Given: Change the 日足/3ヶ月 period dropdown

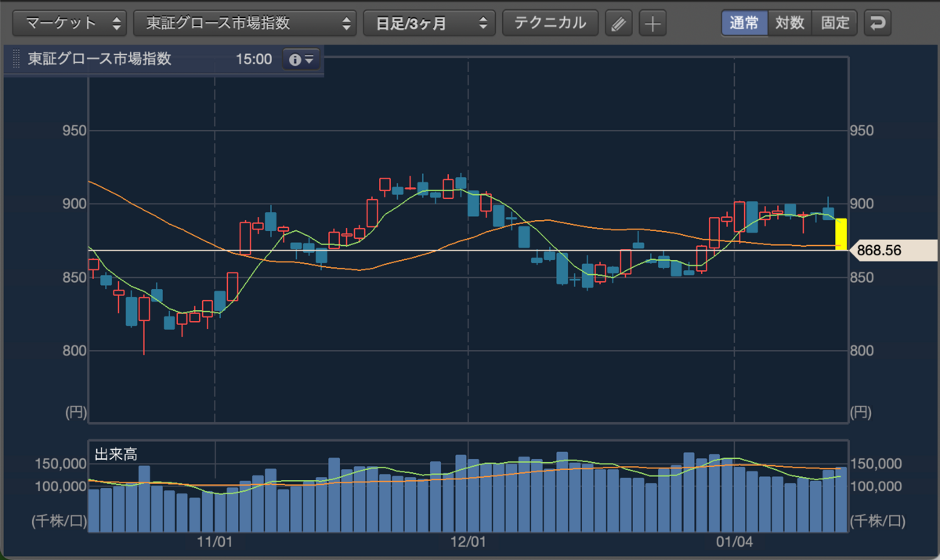Looking at the screenshot, I should 428,23.
